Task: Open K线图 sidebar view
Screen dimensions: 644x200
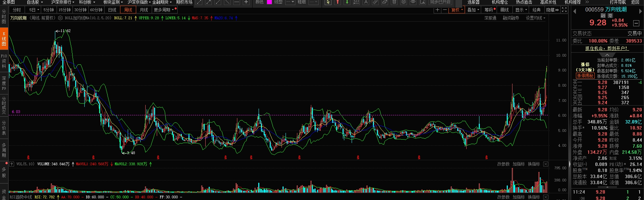Action: pyautogui.click(x=4, y=39)
